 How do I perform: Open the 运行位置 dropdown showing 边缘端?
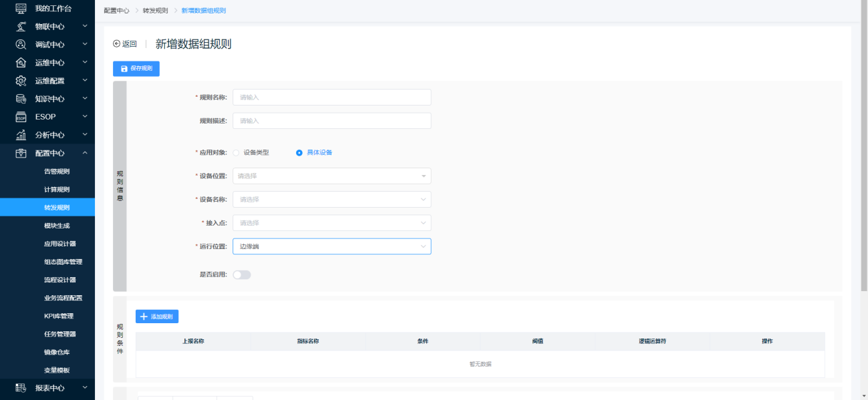[x=331, y=246]
